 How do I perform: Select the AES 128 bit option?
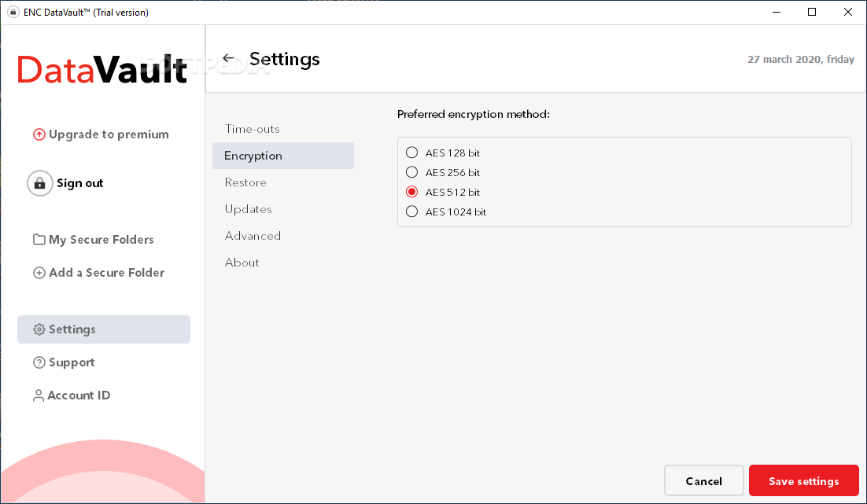coord(412,153)
